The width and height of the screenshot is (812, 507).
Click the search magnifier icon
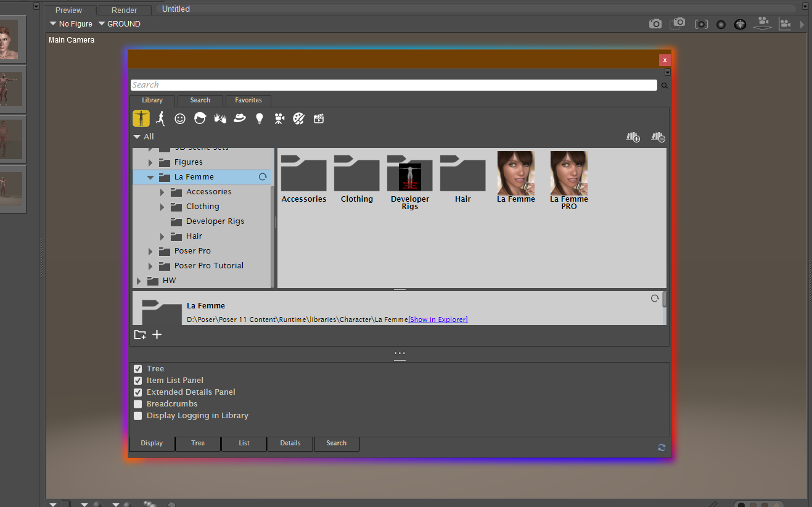pyautogui.click(x=665, y=86)
